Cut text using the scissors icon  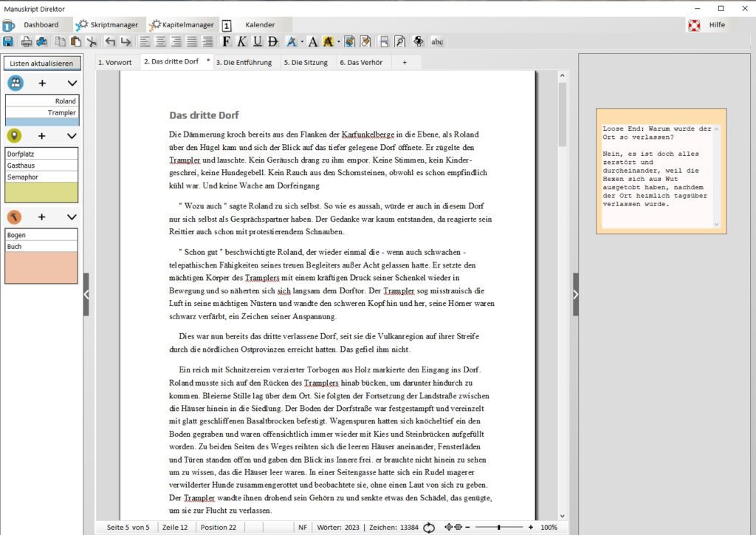coord(92,41)
